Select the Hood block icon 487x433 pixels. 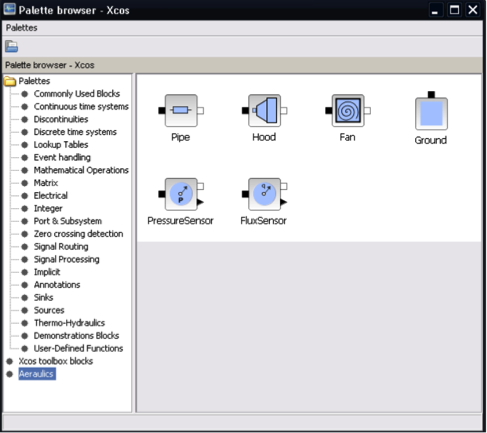tap(264, 110)
